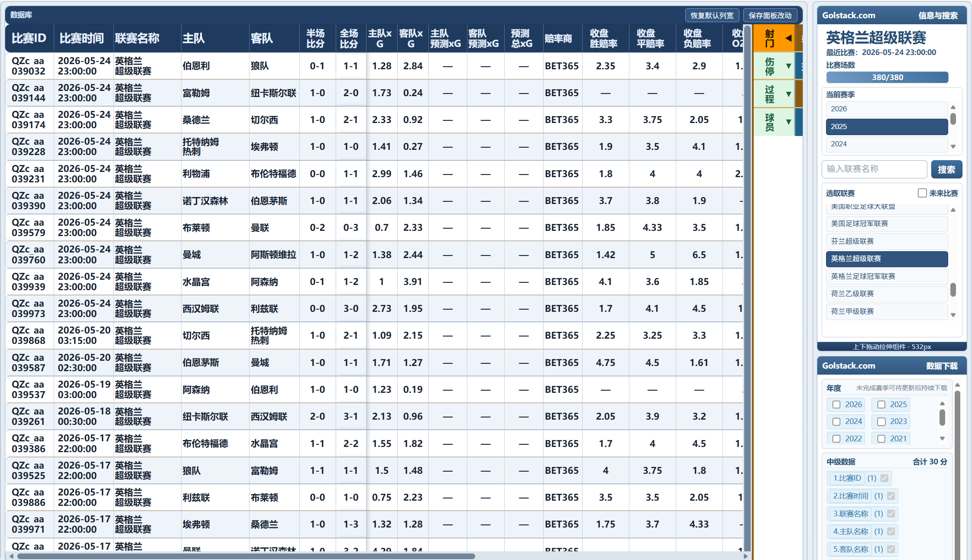
Task: Toggle the checkbox beside 2.比赛时间
Action: tap(891, 496)
